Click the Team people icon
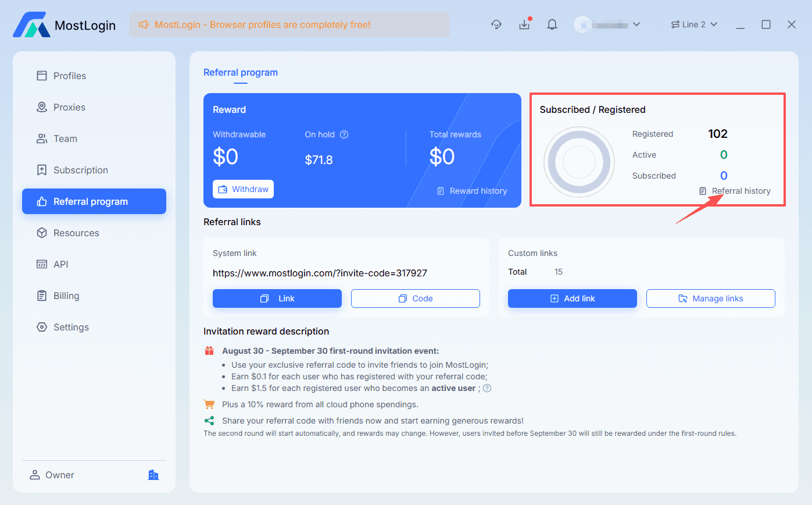Viewport: 812px width, 505px height. [x=41, y=138]
